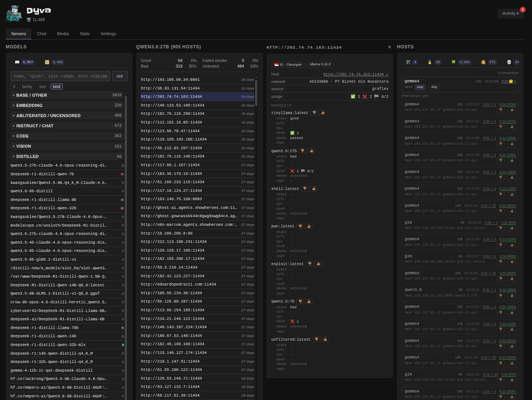Screen dimensions: 532x400
Task: Thumbs up qwen2.5:7b model
Action: (309, 301)
